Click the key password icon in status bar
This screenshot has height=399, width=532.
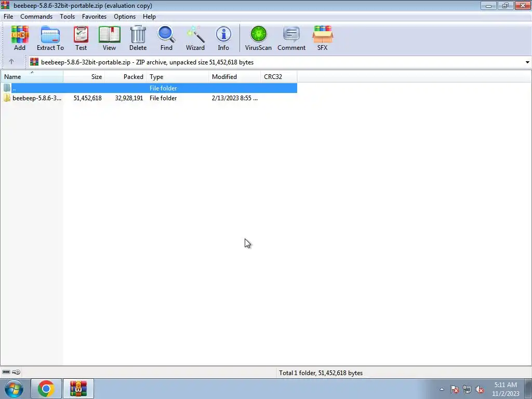pos(16,372)
